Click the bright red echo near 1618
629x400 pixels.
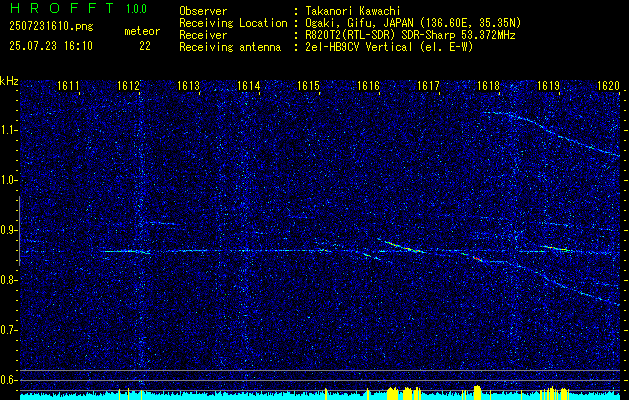point(477,259)
